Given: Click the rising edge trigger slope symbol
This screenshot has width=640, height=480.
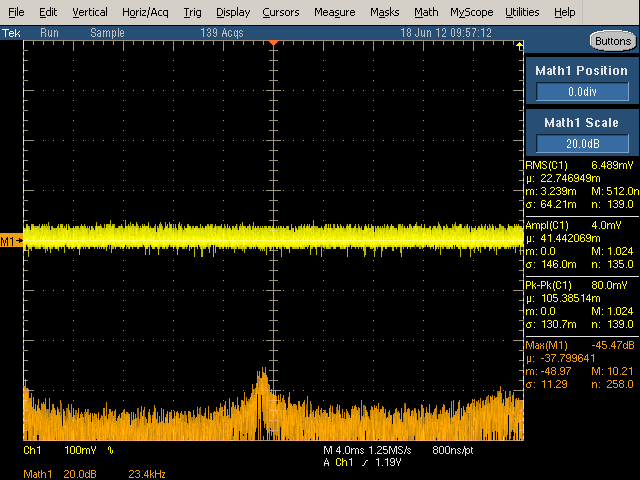Looking at the screenshot, I should pos(364,462).
